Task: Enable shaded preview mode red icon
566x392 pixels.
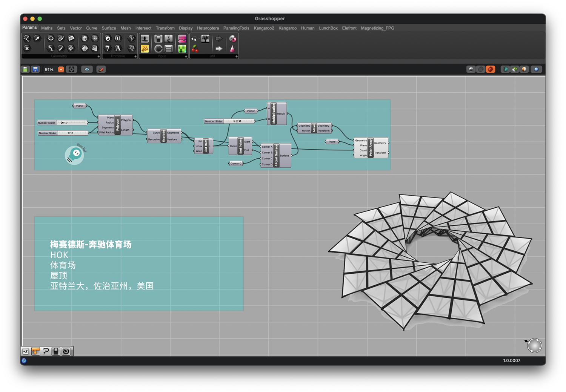Action: [x=490, y=69]
